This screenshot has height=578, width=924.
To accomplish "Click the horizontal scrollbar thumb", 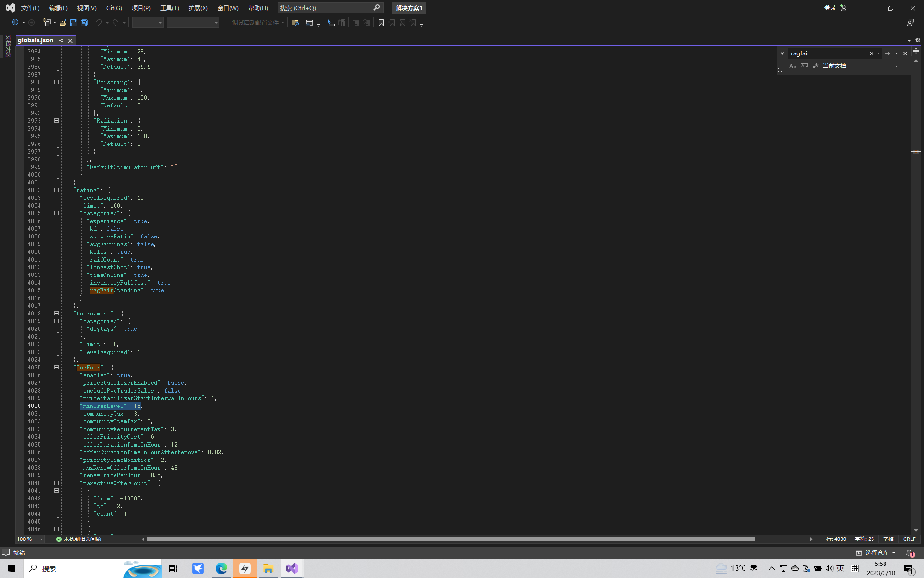I will pos(451,539).
